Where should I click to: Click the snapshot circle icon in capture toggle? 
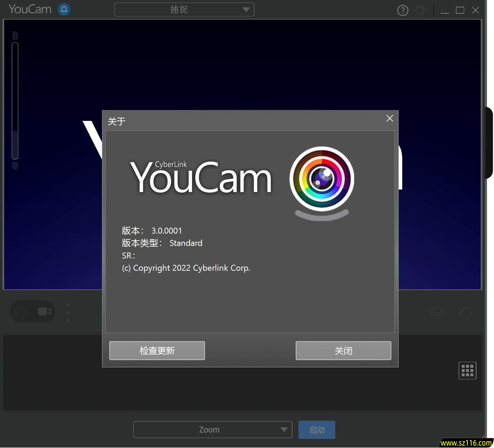tap(20, 311)
